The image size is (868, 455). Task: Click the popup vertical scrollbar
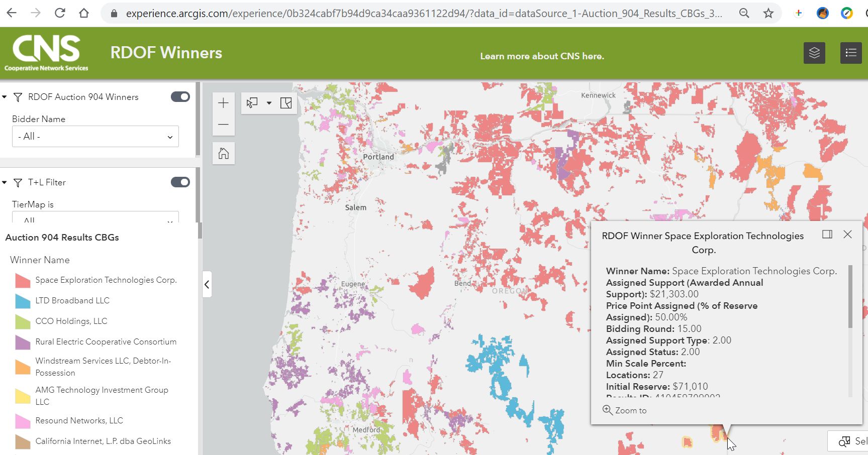[x=850, y=296]
